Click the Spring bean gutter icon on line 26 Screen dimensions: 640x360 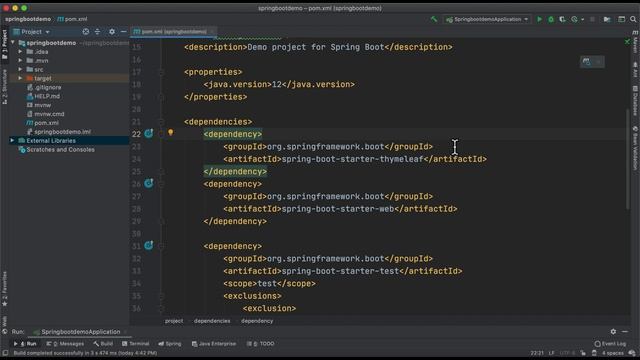149,183
